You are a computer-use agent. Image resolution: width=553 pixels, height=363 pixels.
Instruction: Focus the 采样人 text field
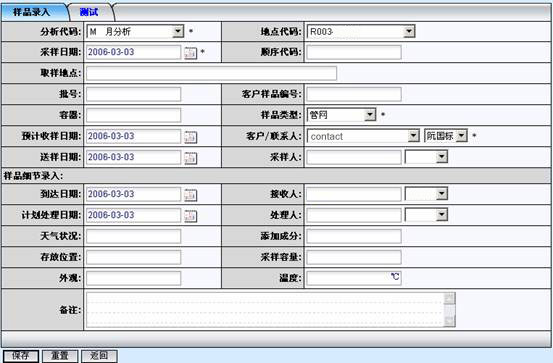354,157
